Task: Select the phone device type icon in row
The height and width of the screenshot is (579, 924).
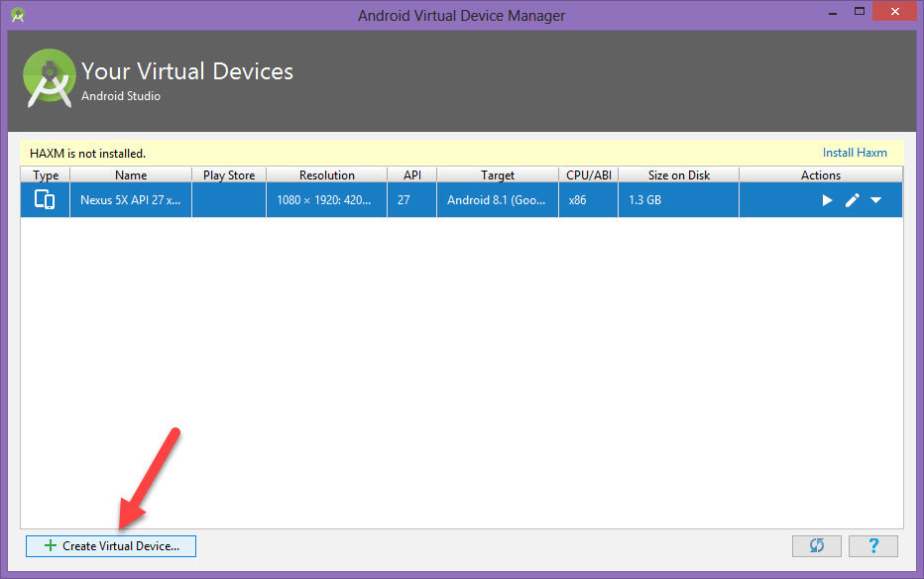Action: [45, 199]
